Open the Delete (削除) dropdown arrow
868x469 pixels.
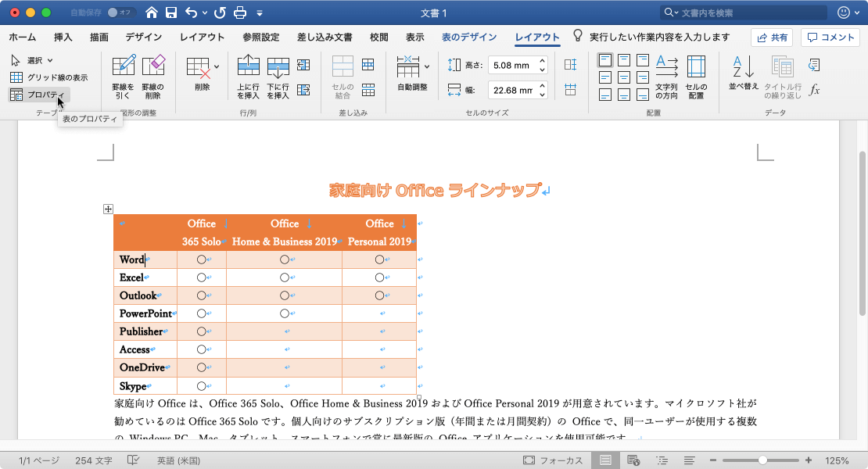coord(217,66)
